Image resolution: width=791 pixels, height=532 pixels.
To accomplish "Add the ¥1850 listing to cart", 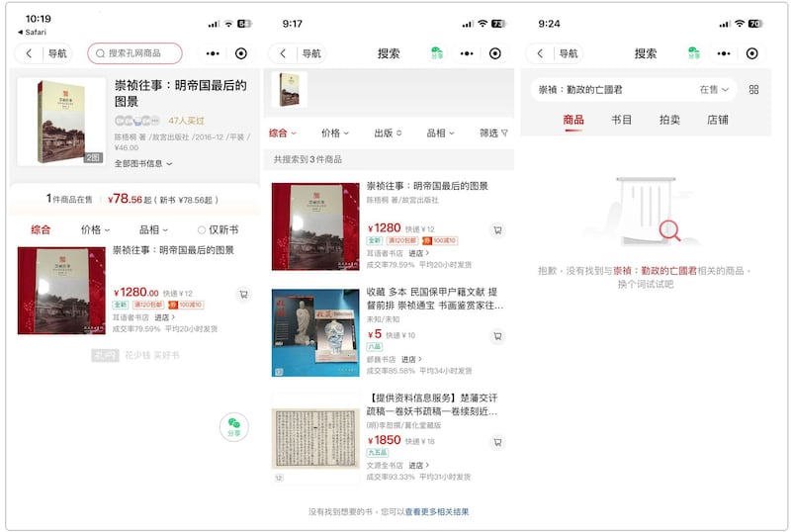I will [497, 440].
